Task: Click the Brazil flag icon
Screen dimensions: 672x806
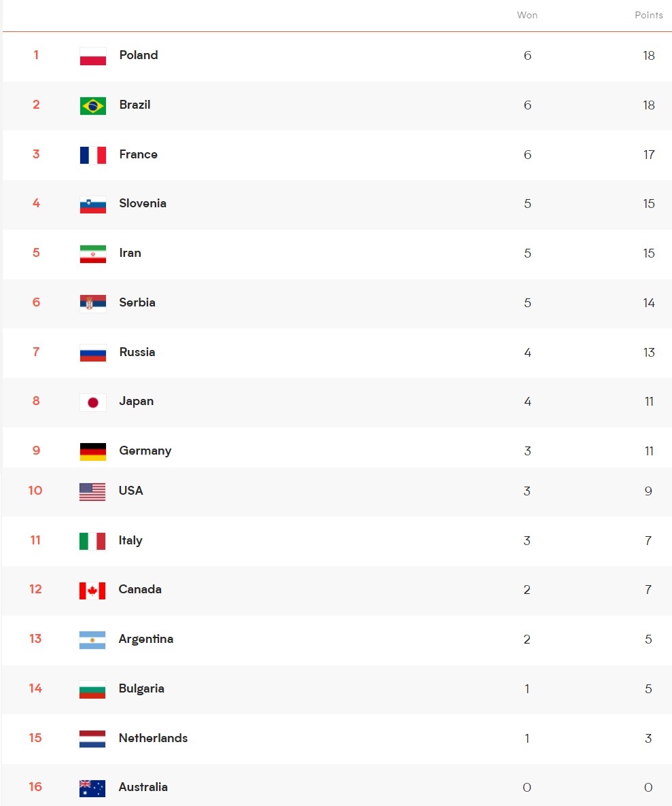Action: click(92, 106)
